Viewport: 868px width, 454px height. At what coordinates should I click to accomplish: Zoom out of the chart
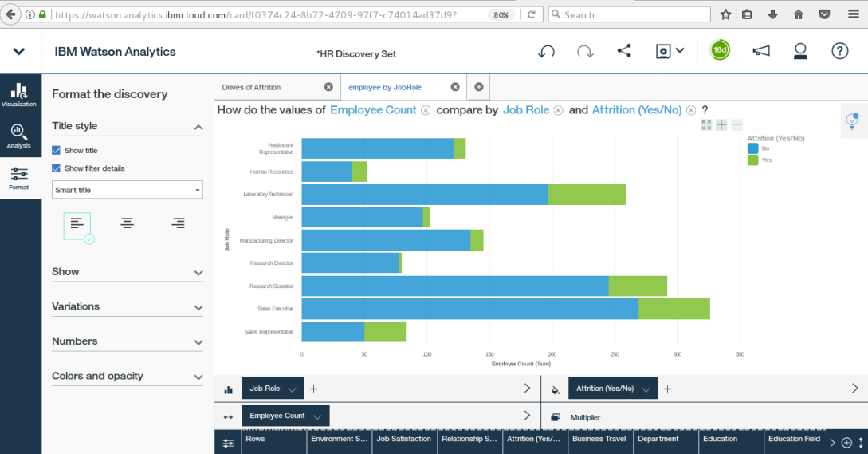click(x=736, y=125)
